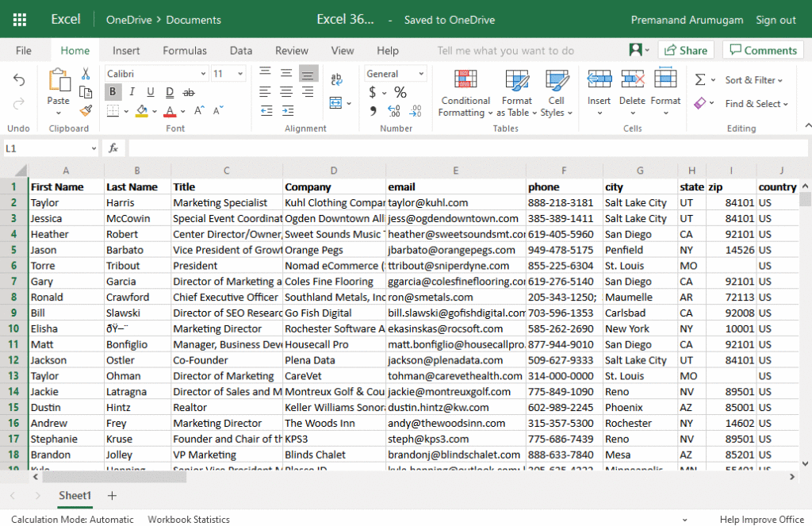Click the Copy icon
The height and width of the screenshot is (526, 812).
pos(86,92)
